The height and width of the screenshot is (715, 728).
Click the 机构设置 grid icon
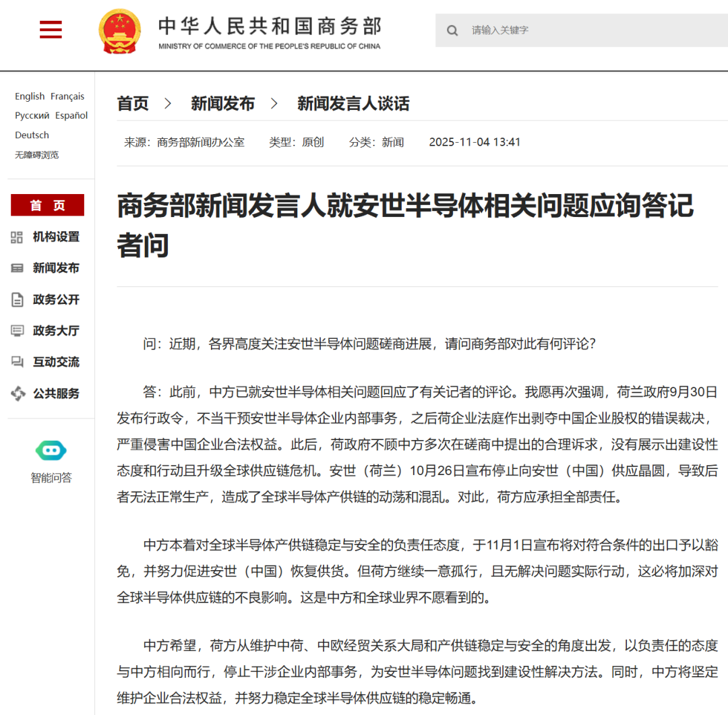coord(17,237)
